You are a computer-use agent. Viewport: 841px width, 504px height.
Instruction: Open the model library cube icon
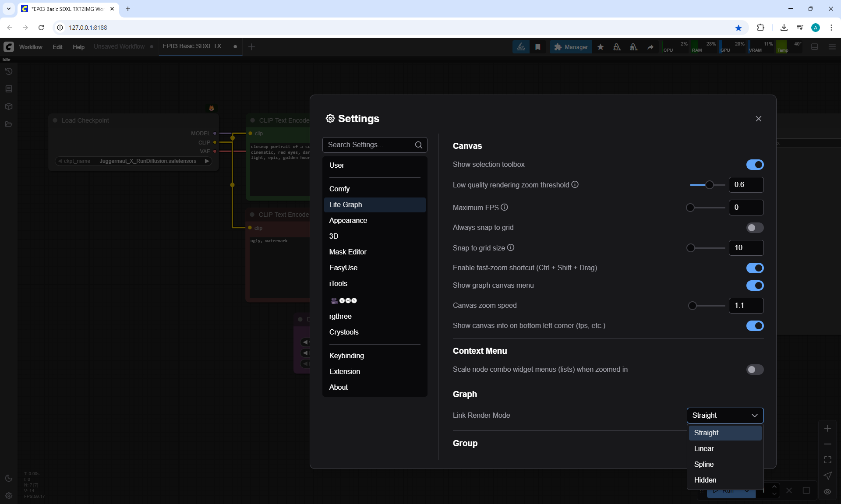tap(9, 106)
